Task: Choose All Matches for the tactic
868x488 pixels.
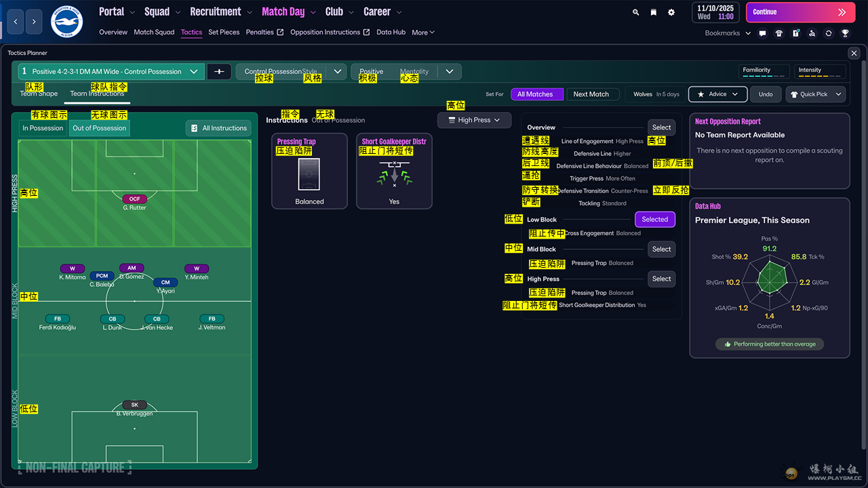Action: (535, 94)
